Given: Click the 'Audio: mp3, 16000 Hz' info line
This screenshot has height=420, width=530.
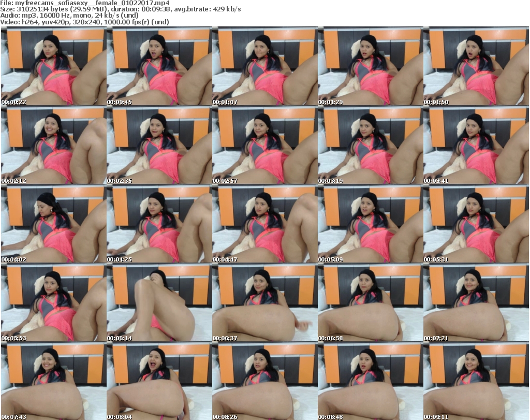Looking at the screenshot, I should [69, 16].
